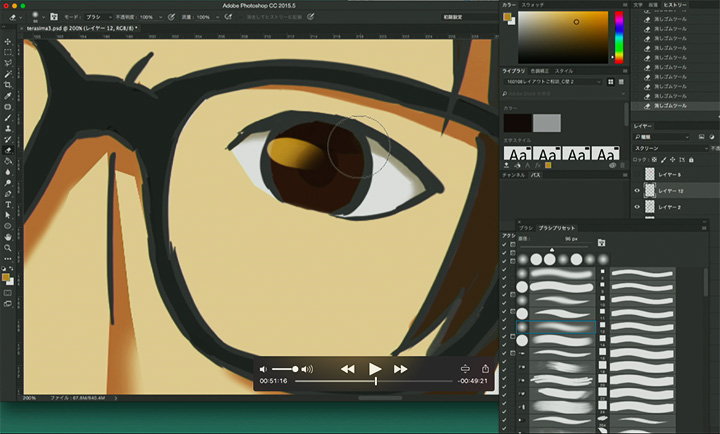Select the Zoom magnifier tool

[x=8, y=248]
